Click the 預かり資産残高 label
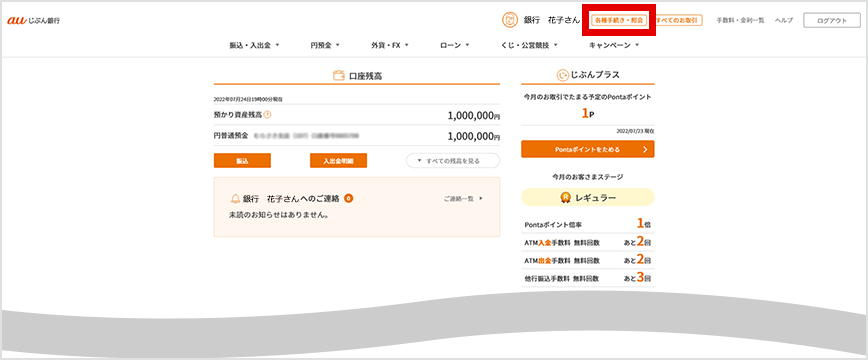Screen dimensions: 868x360 tap(238, 115)
